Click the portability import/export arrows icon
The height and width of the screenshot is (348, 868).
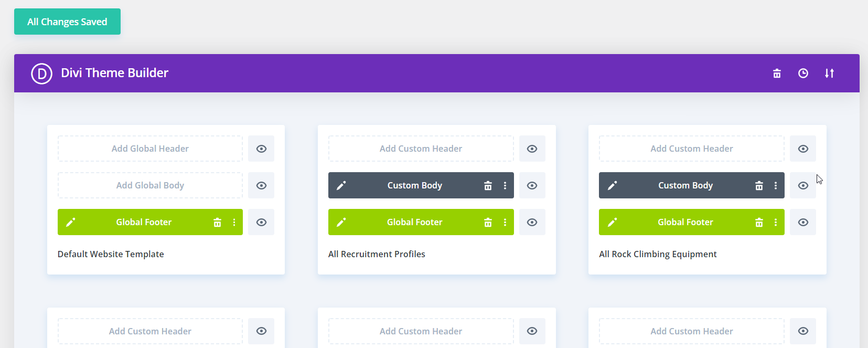[x=829, y=73]
